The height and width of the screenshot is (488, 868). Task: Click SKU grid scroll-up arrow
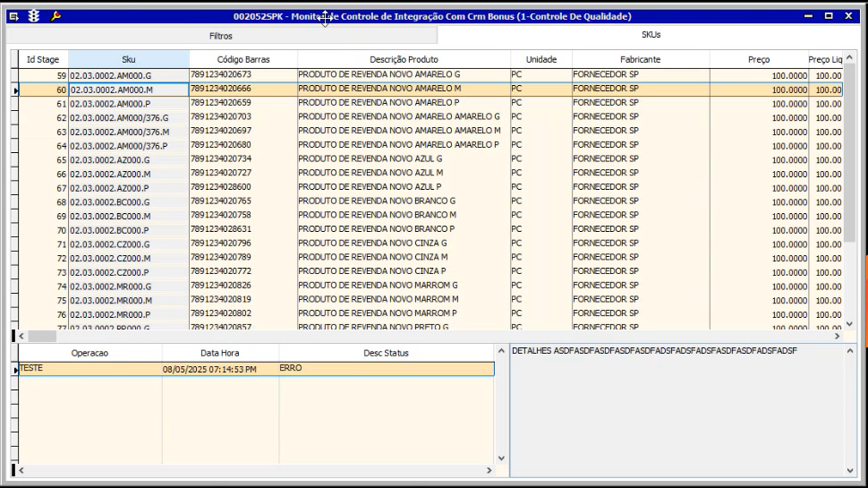coord(850,56)
